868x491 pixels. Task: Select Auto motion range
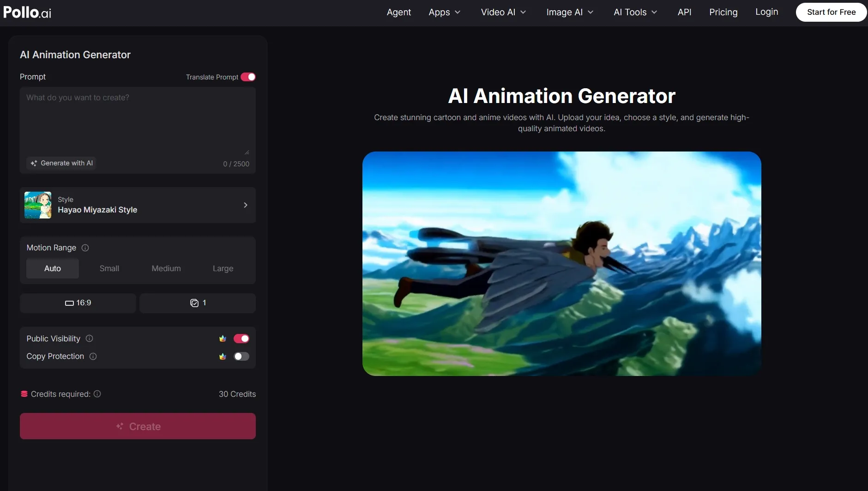point(53,268)
